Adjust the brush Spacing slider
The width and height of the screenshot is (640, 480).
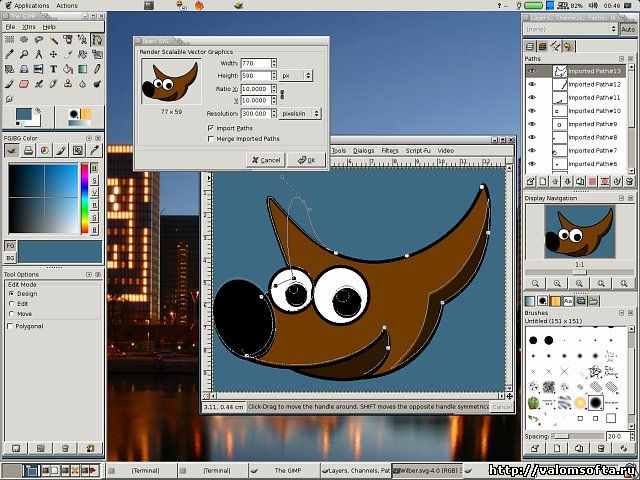tap(577, 436)
